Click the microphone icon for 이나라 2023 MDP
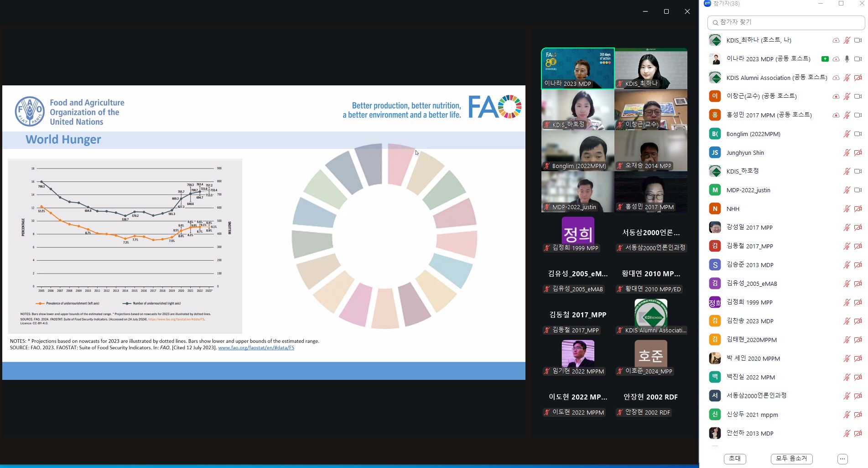This screenshot has width=868, height=468. [847, 59]
